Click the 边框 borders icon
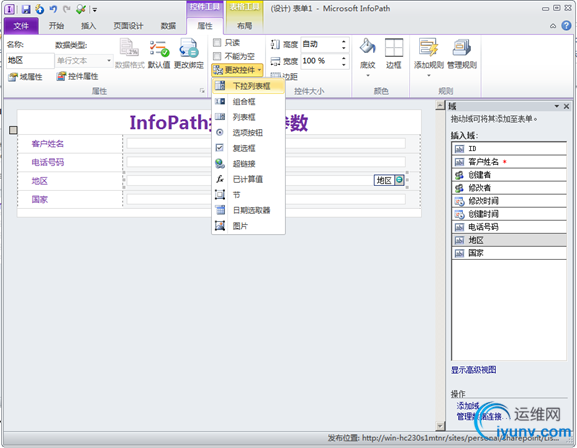Image resolution: width=577 pixels, height=448 pixels. [393, 53]
